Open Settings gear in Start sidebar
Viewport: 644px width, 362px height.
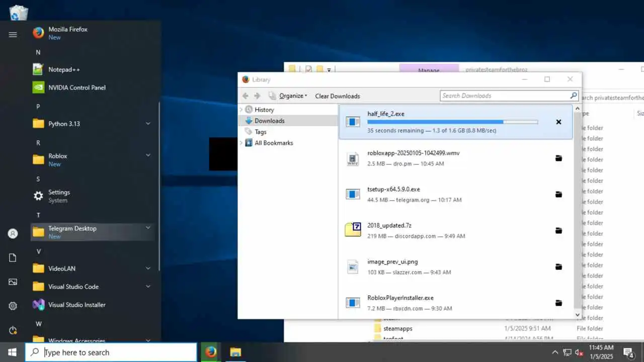[x=13, y=306]
